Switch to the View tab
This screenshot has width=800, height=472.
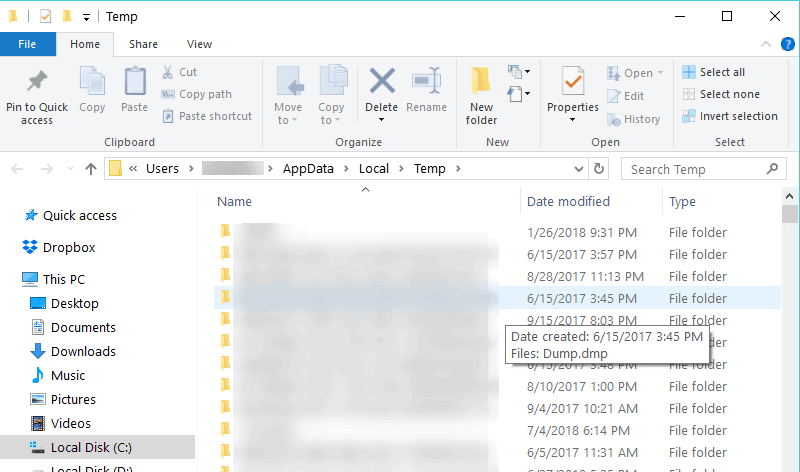point(199,44)
